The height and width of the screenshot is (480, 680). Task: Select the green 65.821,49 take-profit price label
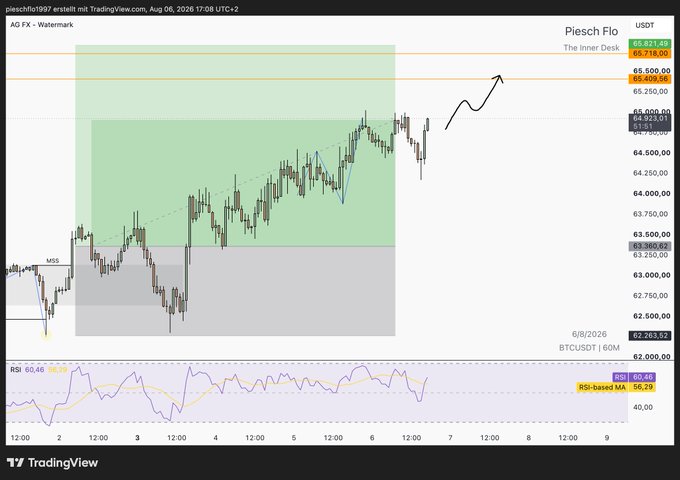point(650,44)
